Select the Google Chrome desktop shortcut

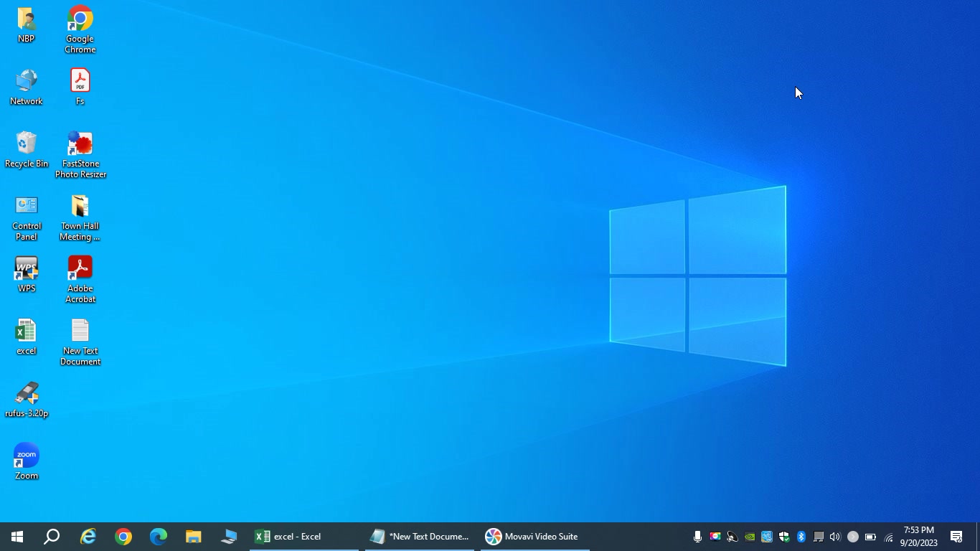(80, 29)
